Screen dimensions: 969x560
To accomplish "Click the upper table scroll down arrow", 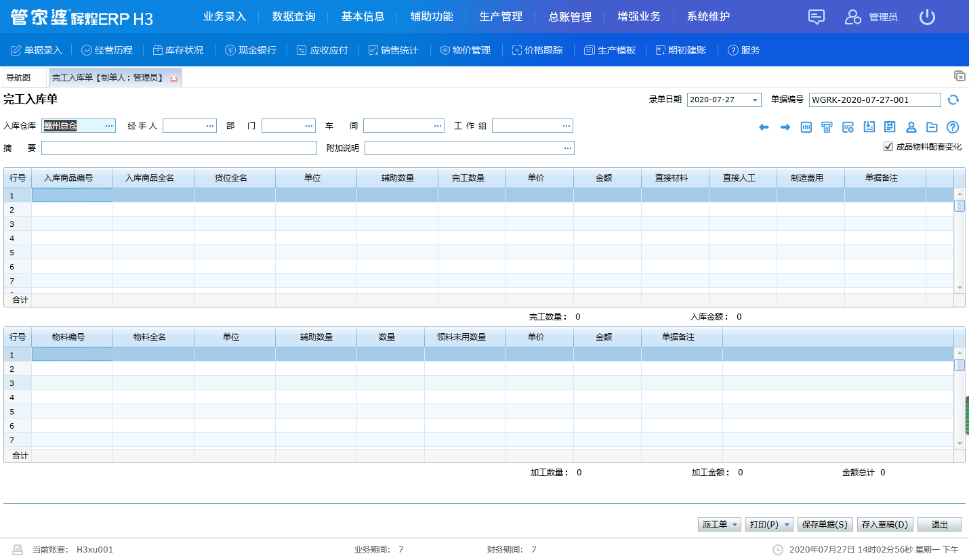I will 960,288.
